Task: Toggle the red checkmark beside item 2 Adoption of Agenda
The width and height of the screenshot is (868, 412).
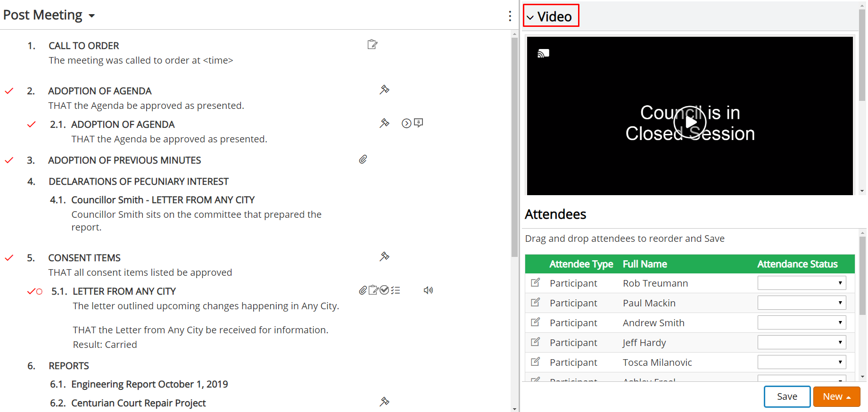Action: point(9,91)
